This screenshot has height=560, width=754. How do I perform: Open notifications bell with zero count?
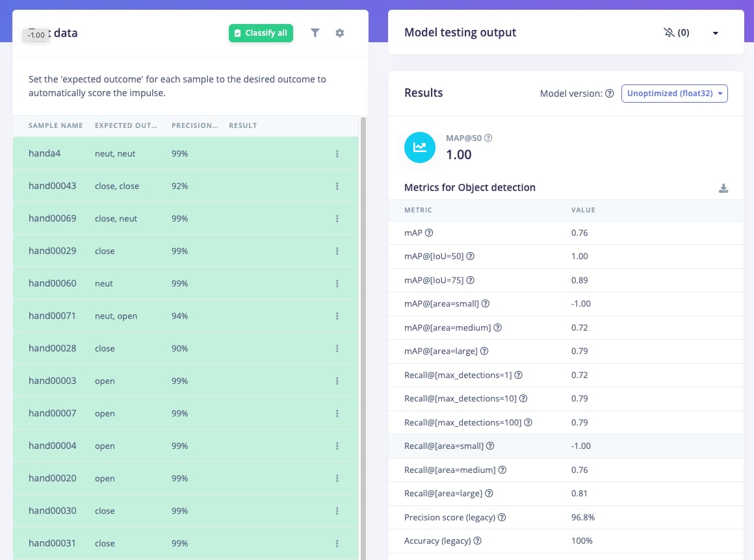coord(676,32)
